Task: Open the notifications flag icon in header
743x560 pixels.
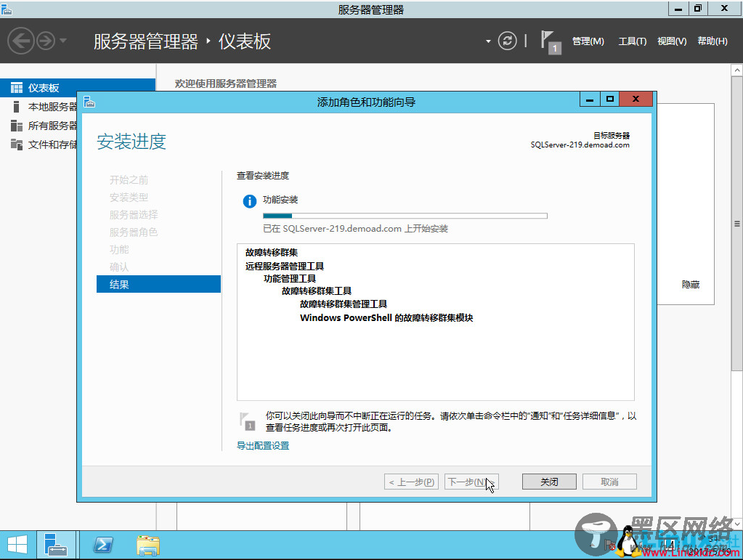Action: click(551, 42)
